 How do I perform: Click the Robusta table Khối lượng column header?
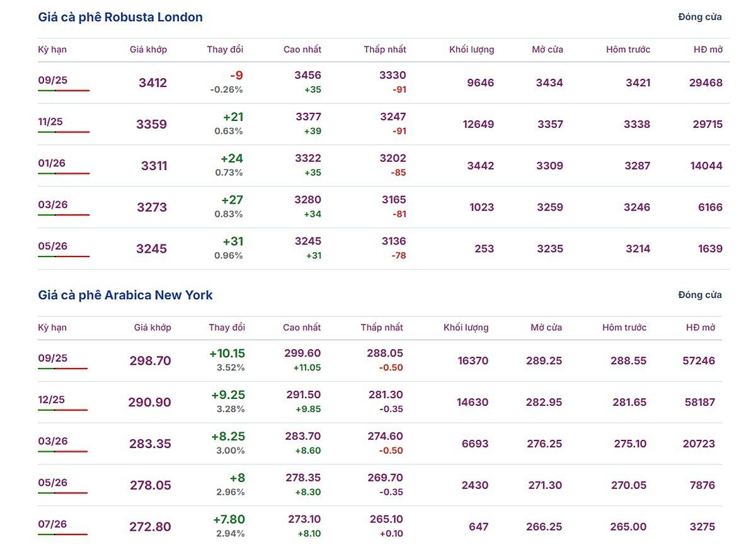[472, 49]
